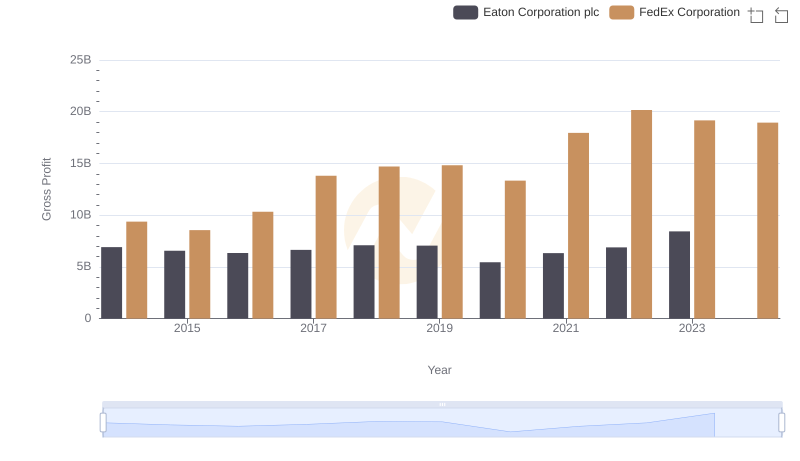The image size is (800, 461).
Task: Click the Eaton Corporation dark legend swatch
Action: tap(465, 12)
